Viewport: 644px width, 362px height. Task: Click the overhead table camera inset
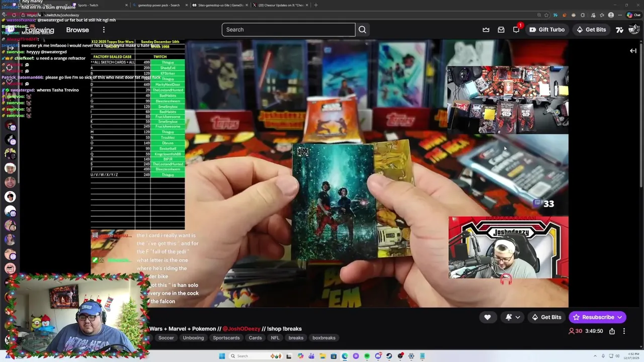tap(508, 100)
